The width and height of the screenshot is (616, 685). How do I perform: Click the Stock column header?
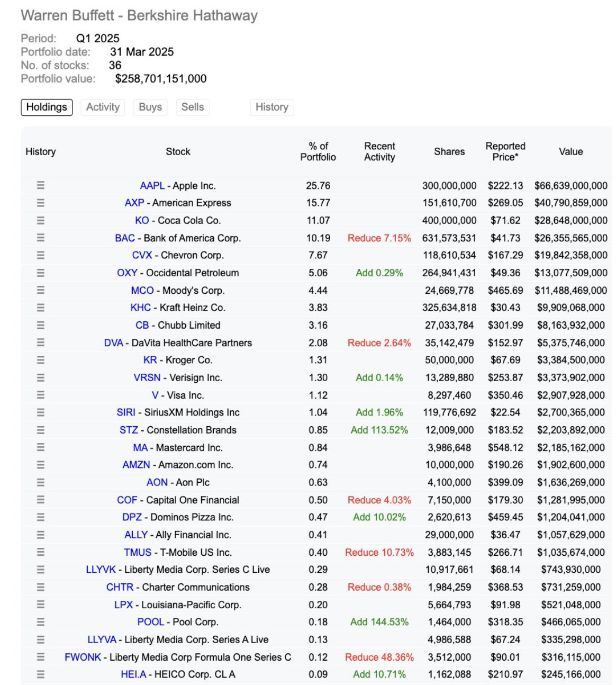coord(178,151)
